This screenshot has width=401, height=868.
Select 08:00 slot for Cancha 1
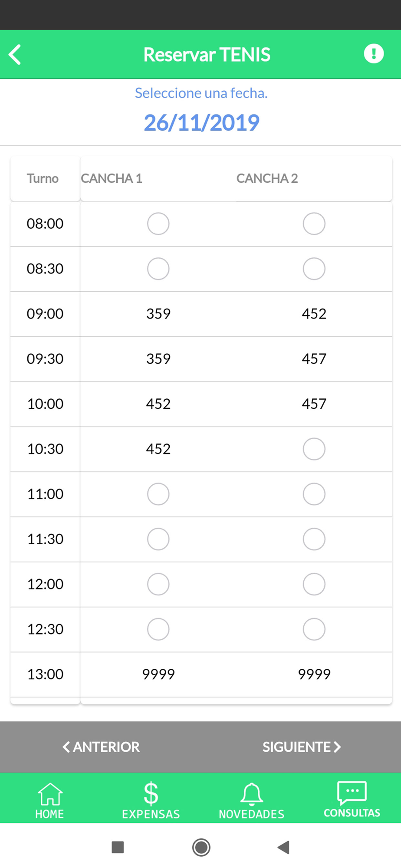158,224
